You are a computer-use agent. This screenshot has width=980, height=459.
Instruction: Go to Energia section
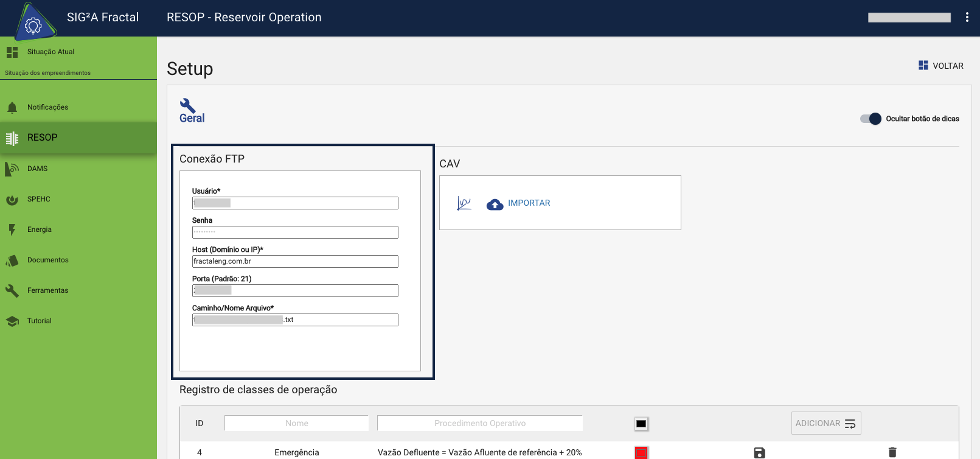tap(39, 229)
